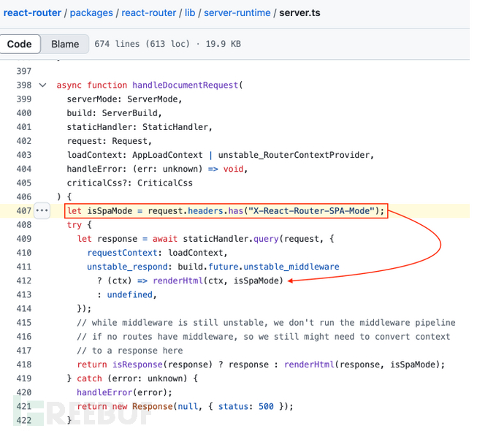Switch to the Blame view tab
504x431 pixels.
pyautogui.click(x=65, y=44)
